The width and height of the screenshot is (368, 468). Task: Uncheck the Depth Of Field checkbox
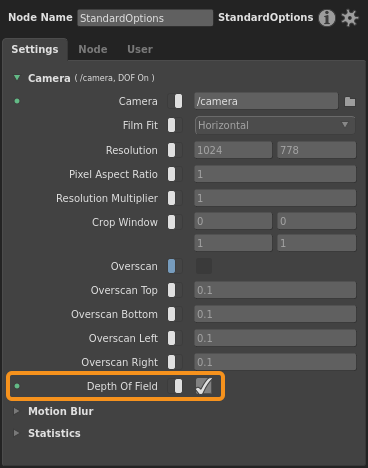204,386
